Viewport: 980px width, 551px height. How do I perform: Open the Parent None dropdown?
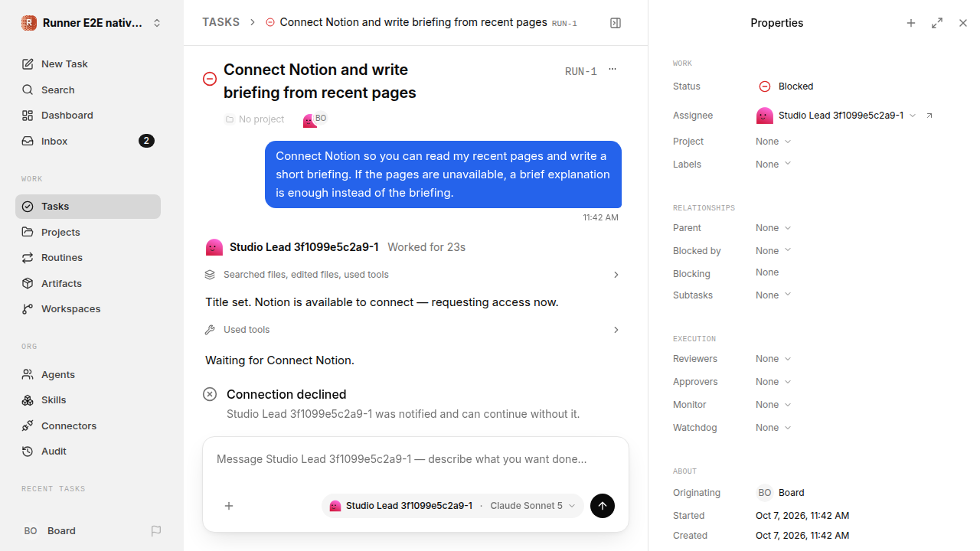click(x=773, y=228)
